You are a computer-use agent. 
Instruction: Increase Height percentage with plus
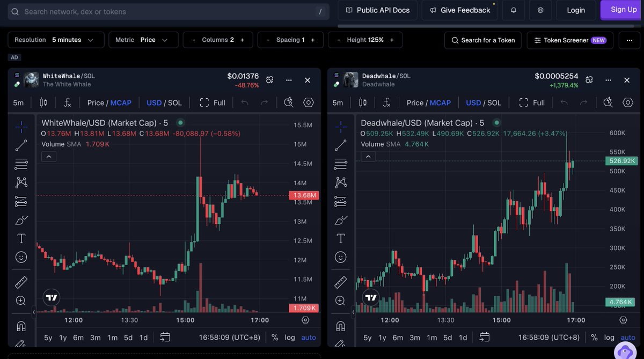tap(392, 40)
